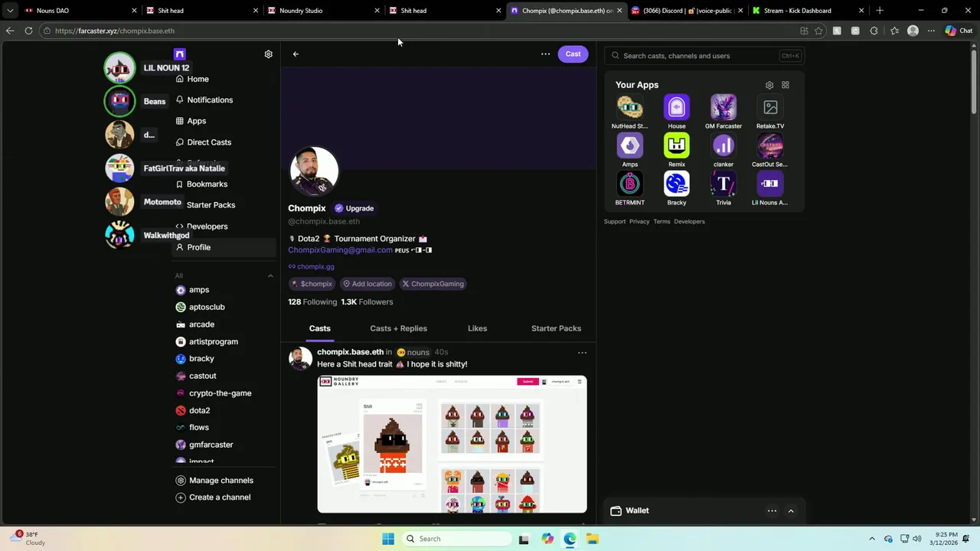View 1.3K Followers list

click(367, 302)
